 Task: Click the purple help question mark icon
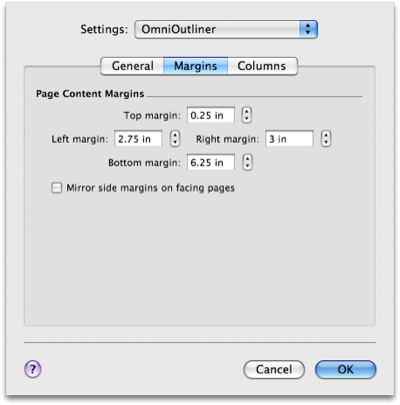[33, 369]
